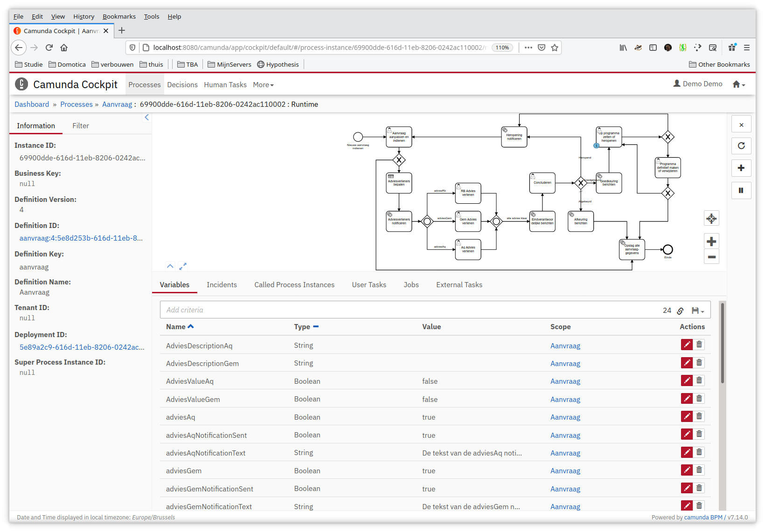Collapse the Information side panel chevron
Viewport: 765px width, 532px height.
(x=146, y=117)
